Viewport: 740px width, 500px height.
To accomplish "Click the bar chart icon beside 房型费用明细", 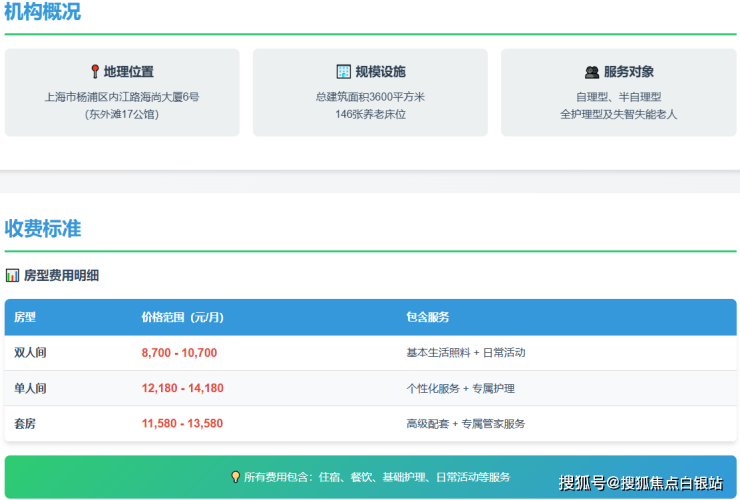I will tap(12, 275).
